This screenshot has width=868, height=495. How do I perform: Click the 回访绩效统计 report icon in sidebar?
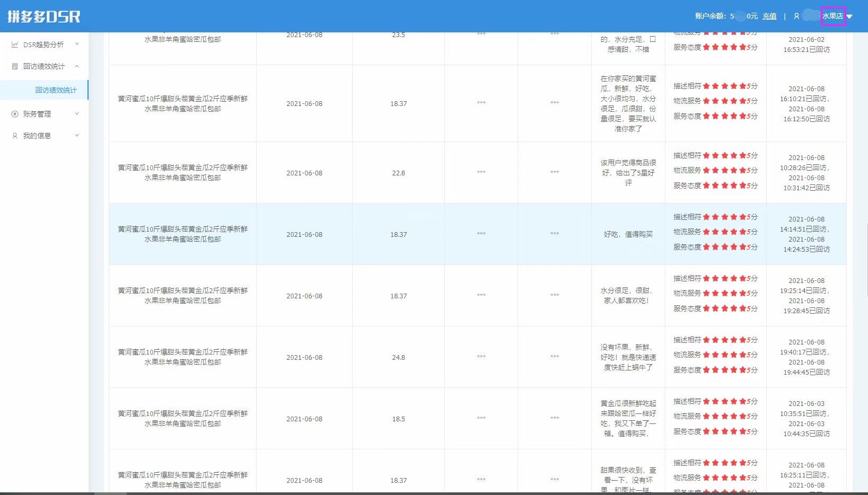tap(14, 66)
